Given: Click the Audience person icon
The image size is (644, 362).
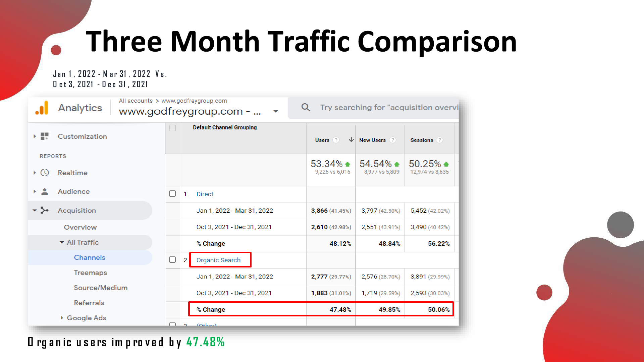Looking at the screenshot, I should click(x=45, y=191).
